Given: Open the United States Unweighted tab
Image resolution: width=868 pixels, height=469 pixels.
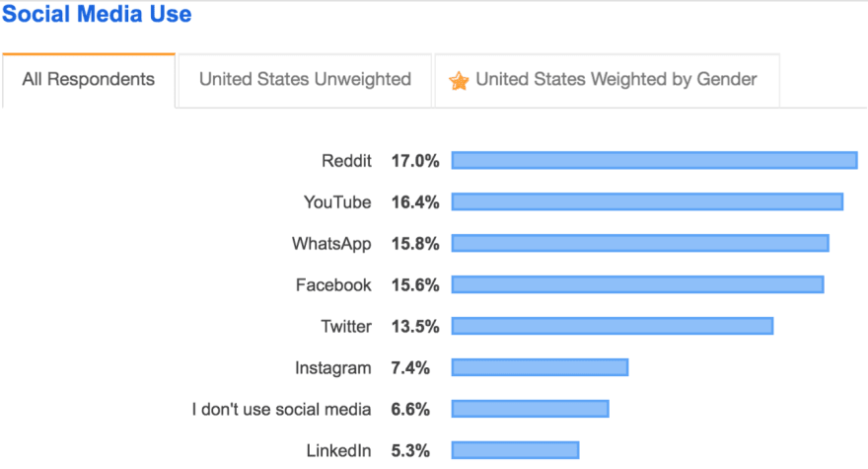Looking at the screenshot, I should coord(305,80).
